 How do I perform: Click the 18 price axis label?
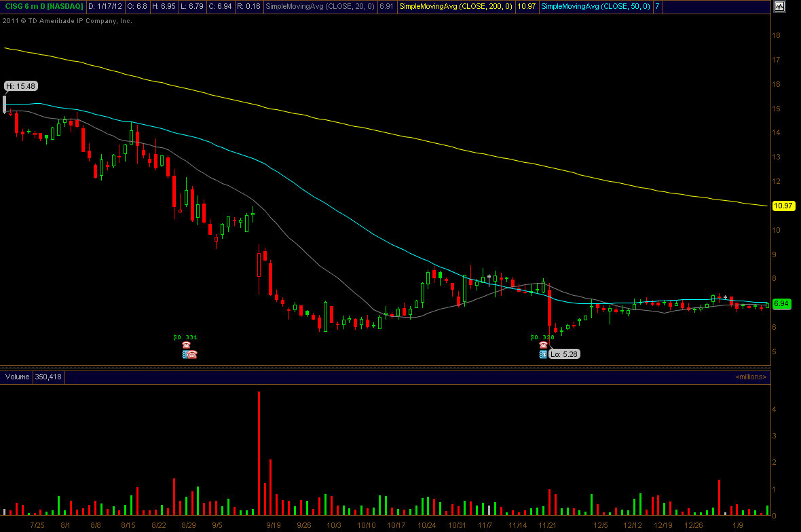point(776,35)
